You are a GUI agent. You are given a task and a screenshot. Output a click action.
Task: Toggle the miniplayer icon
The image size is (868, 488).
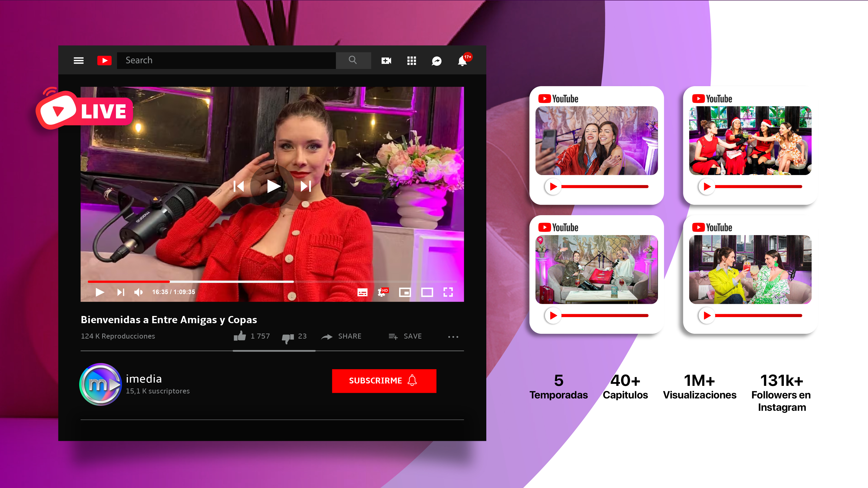coord(405,292)
